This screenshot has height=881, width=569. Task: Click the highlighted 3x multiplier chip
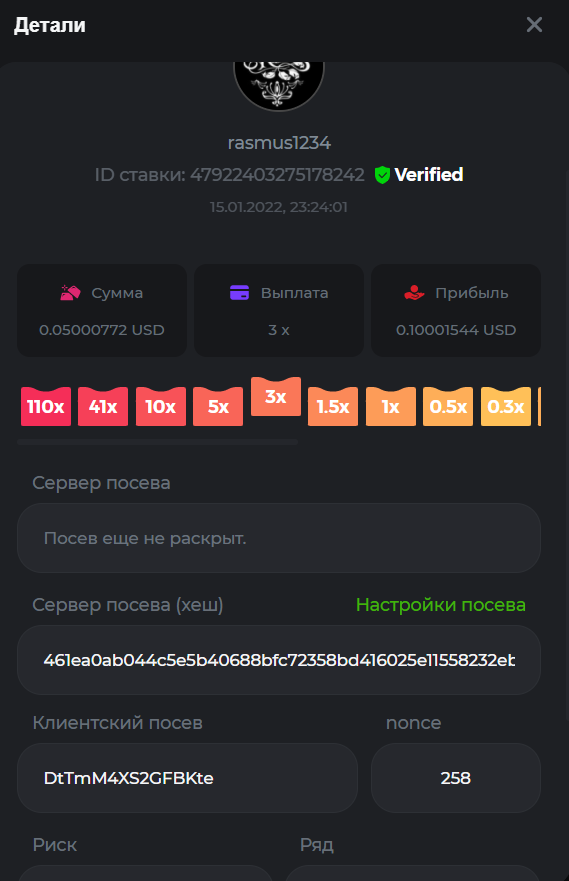tap(276, 397)
